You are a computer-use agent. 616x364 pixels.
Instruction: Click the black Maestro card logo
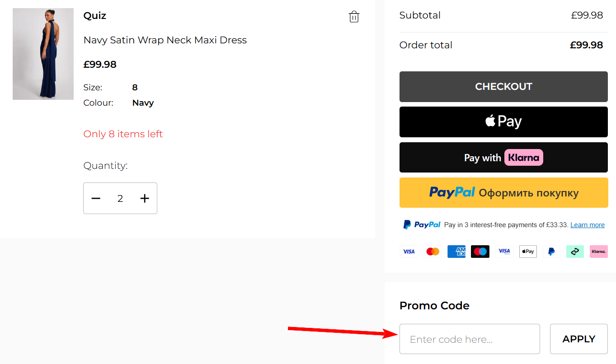(480, 252)
